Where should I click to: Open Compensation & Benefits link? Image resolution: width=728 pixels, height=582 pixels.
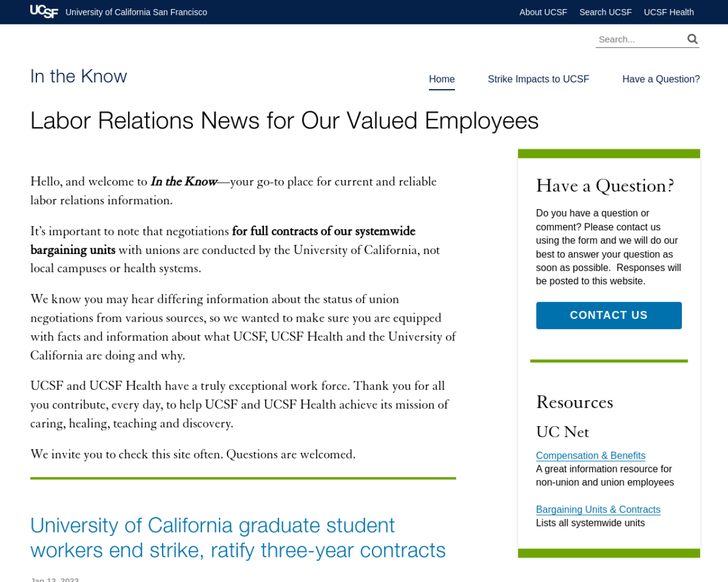point(590,455)
